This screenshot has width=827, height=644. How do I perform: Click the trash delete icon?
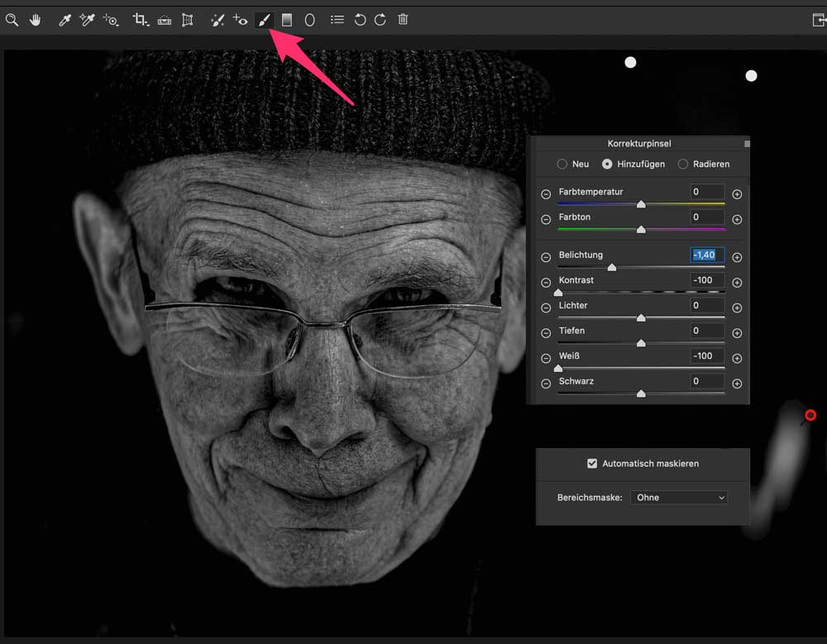pyautogui.click(x=403, y=20)
